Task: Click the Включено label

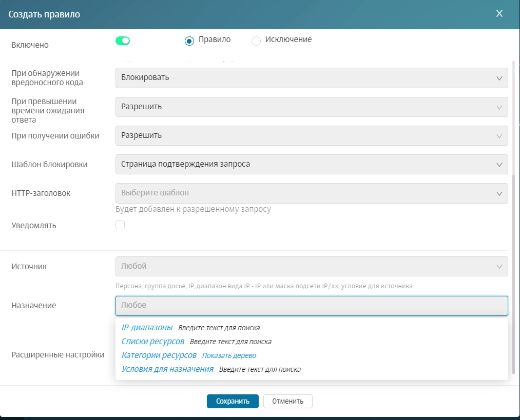Action: point(30,45)
